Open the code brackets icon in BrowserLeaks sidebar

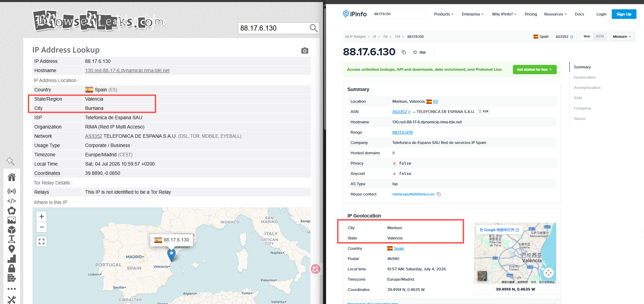(x=12, y=201)
